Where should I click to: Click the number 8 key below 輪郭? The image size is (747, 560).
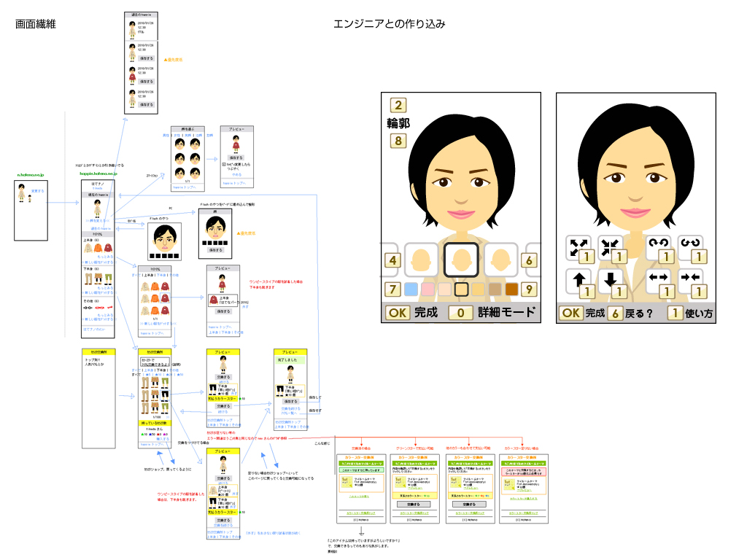[x=398, y=141]
